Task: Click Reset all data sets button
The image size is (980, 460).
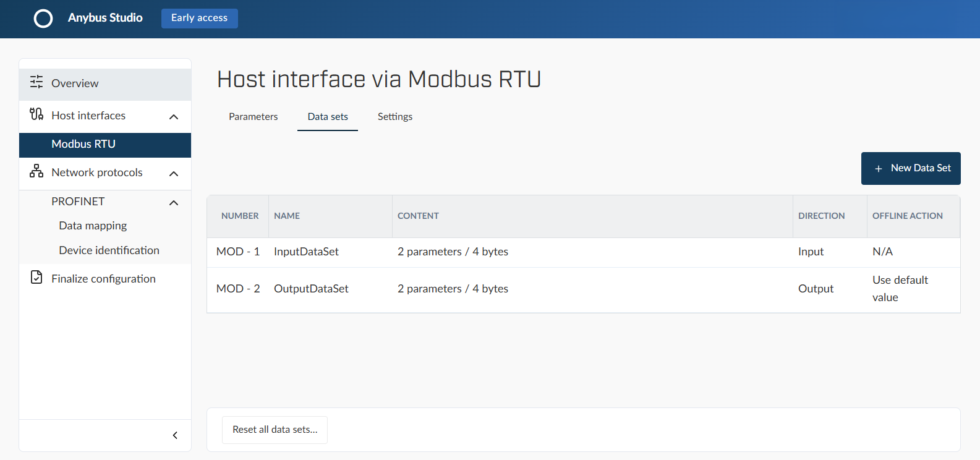Action: (x=275, y=430)
